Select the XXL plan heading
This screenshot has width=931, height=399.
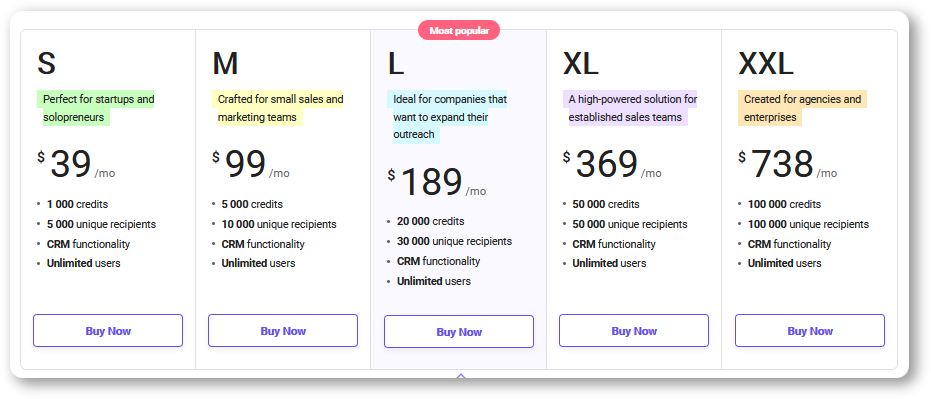click(766, 64)
